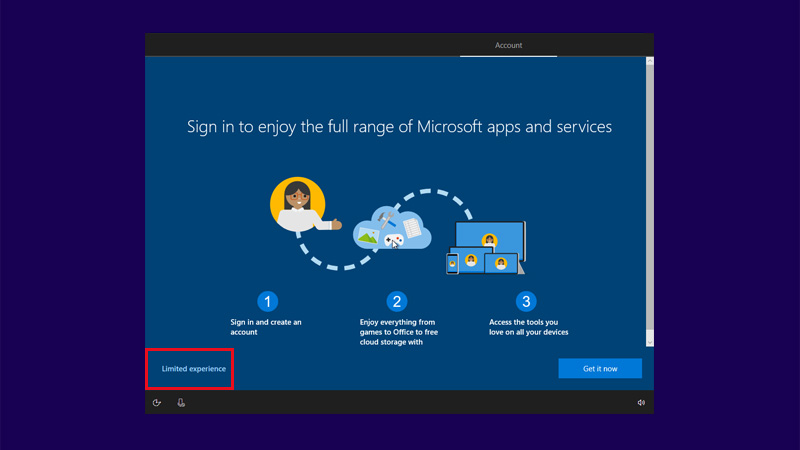Click the number 3 step circle
The width and height of the screenshot is (800, 450).
(526, 302)
